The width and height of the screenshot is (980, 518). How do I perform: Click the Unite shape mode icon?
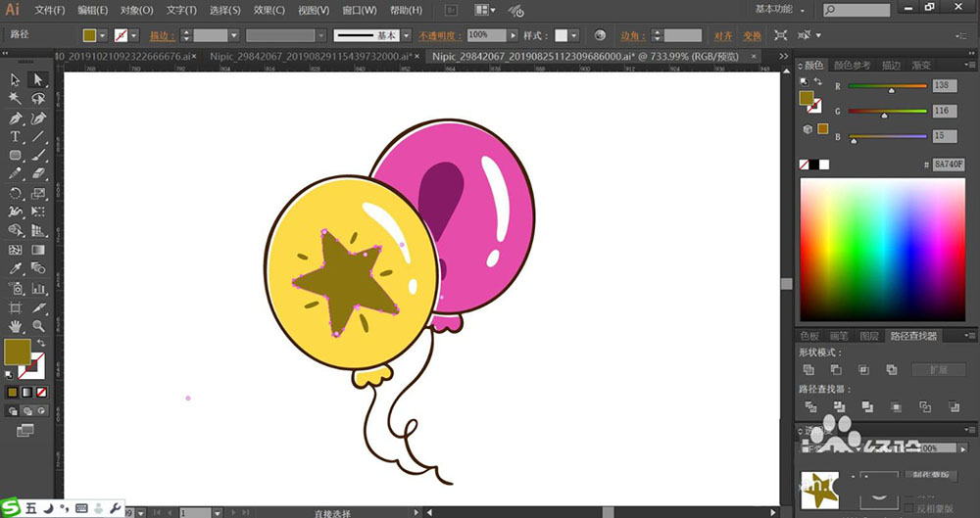coord(808,369)
